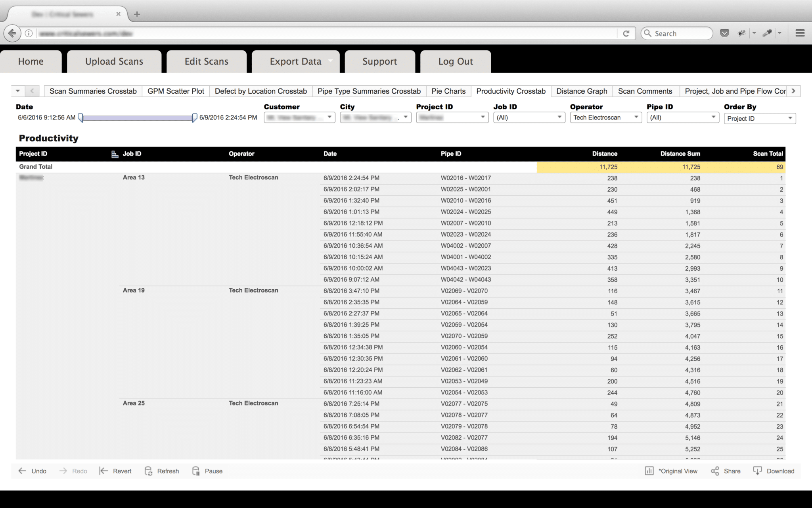Reload page with browser refresh icon
This screenshot has height=508, width=812.
point(626,33)
